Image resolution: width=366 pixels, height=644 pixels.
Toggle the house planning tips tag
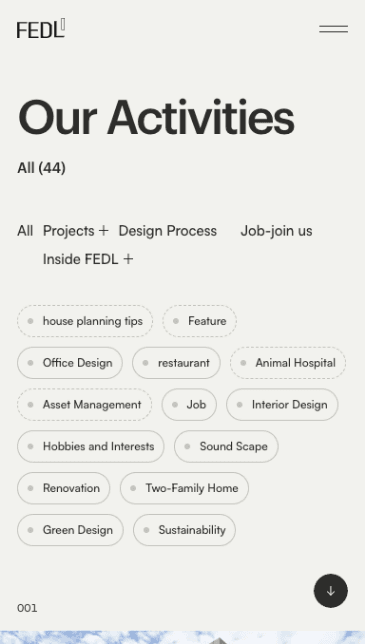coord(85,321)
